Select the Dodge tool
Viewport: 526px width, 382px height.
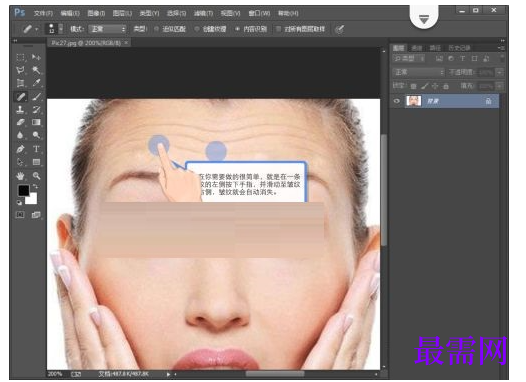tap(36, 135)
